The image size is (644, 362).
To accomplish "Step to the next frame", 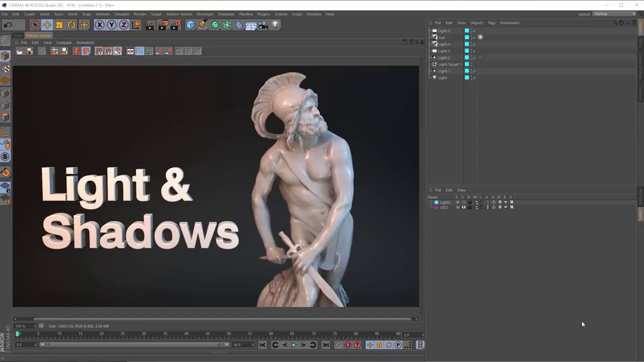I will coord(303,345).
